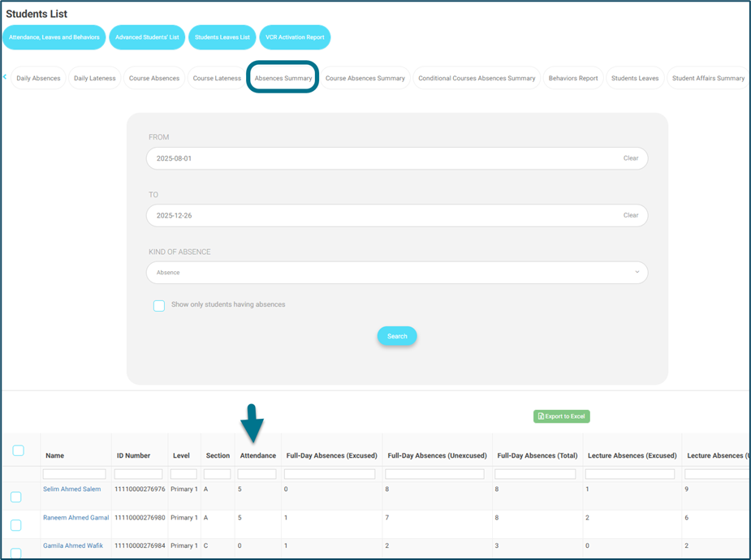Open Selim Ahmed Salem's student profile link
The image size is (751, 560).
pos(72,489)
